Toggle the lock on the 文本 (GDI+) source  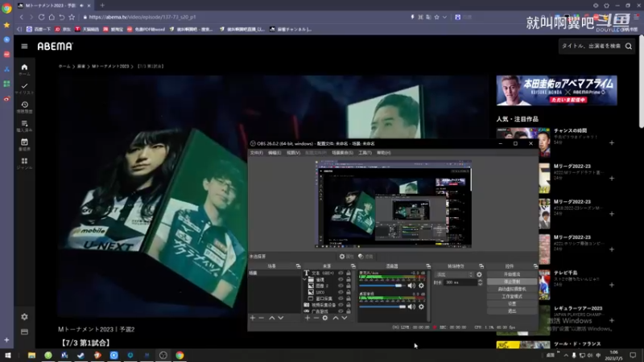coord(349,273)
